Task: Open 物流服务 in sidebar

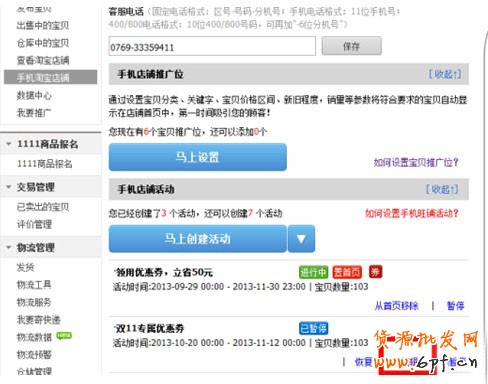Action: pyautogui.click(x=34, y=302)
